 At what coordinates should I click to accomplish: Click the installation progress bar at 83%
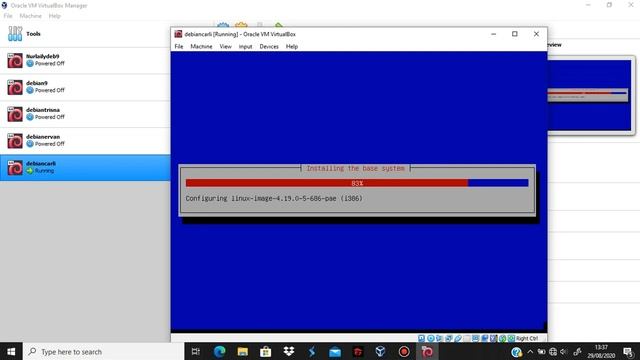(357, 183)
